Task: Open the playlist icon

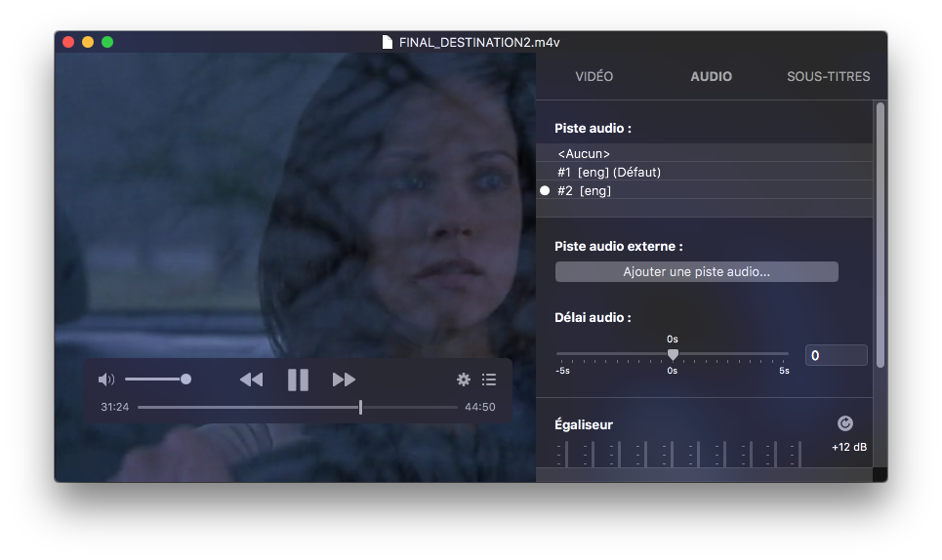Action: click(x=489, y=380)
